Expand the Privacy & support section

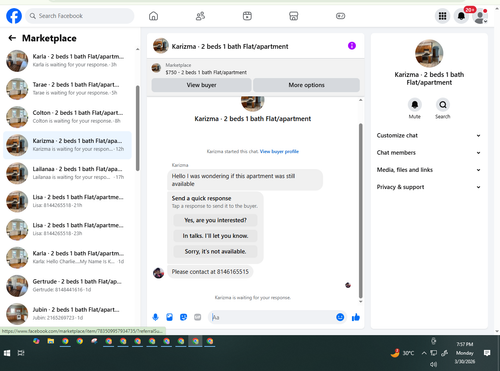pyautogui.click(x=429, y=187)
